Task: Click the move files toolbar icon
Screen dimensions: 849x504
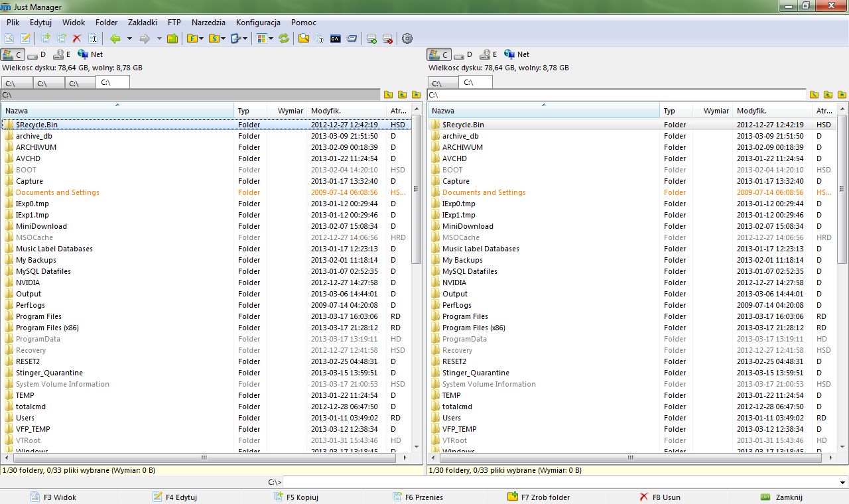Action: tap(61, 38)
